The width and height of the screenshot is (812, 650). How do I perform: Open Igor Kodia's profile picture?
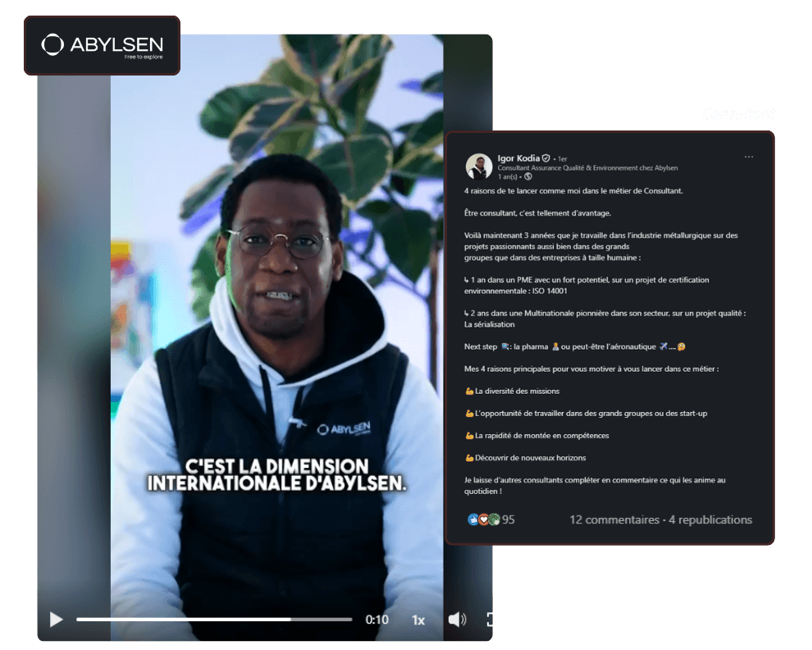click(x=478, y=167)
